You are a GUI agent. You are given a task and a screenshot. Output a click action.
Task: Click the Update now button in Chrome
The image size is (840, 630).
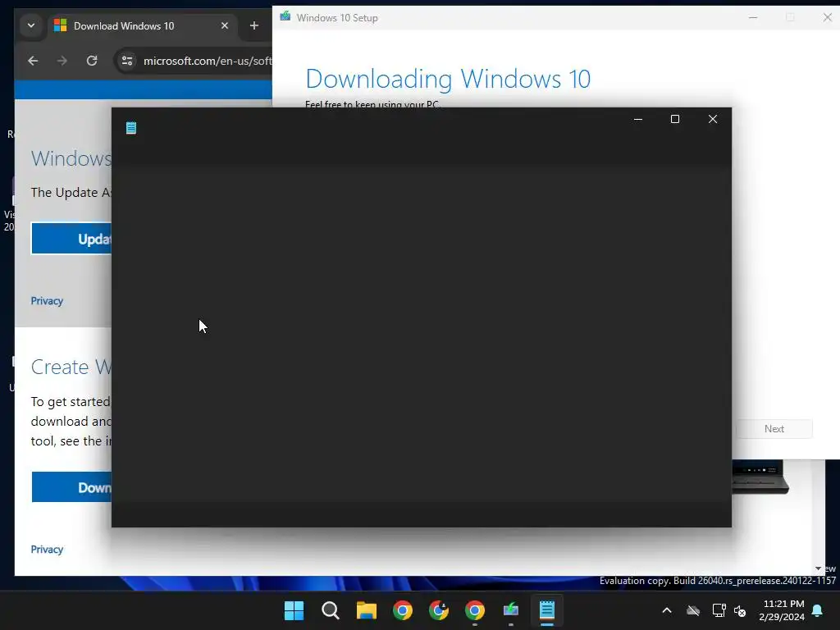click(72, 239)
